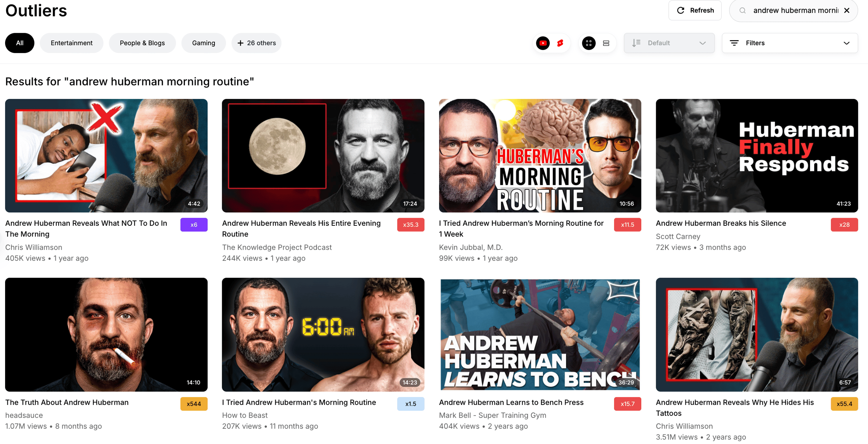Switch to list view layout icon

click(606, 43)
